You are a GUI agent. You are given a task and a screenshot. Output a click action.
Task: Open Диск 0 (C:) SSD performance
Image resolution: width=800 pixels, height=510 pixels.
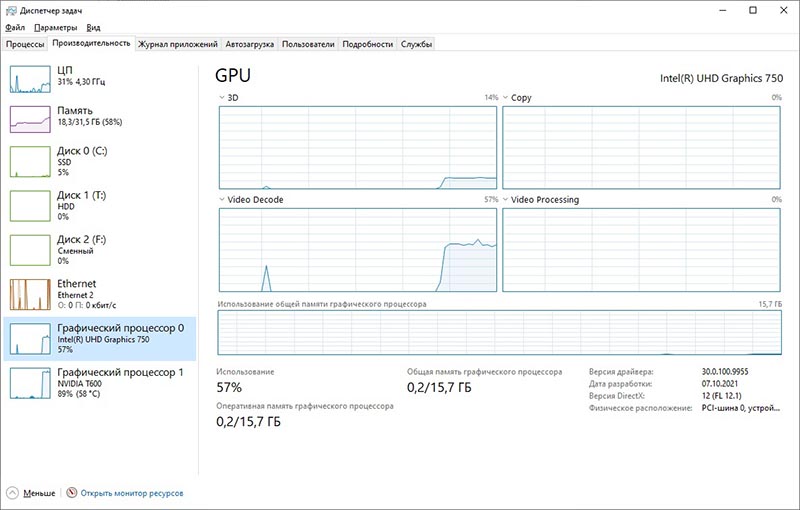[x=100, y=162]
